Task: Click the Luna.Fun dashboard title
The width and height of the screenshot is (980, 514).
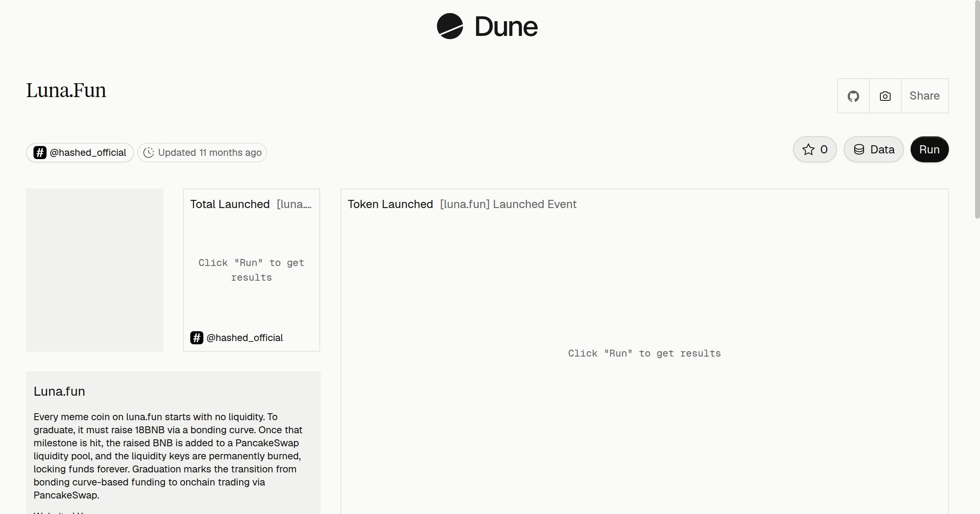Action: point(66,90)
